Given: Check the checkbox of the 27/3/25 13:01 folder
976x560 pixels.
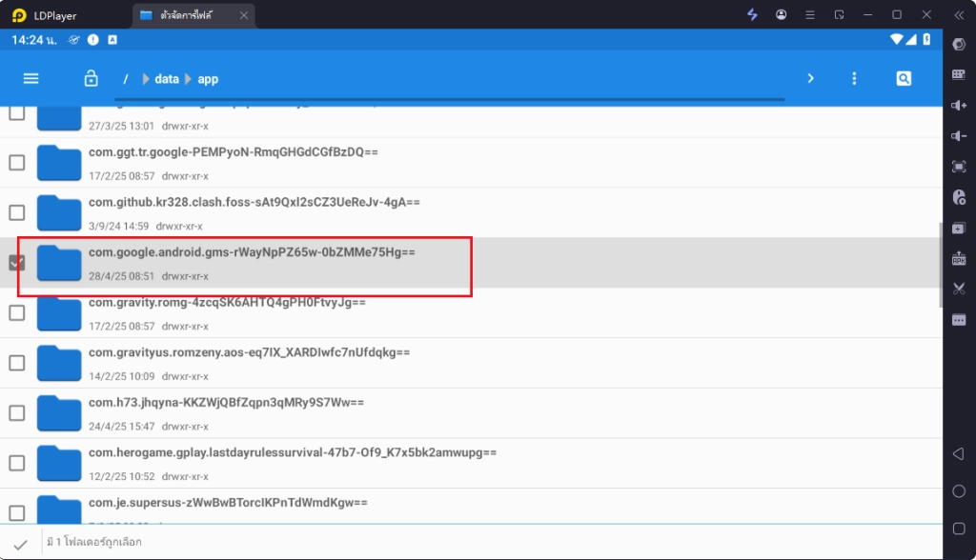Looking at the screenshot, I should click(x=17, y=112).
